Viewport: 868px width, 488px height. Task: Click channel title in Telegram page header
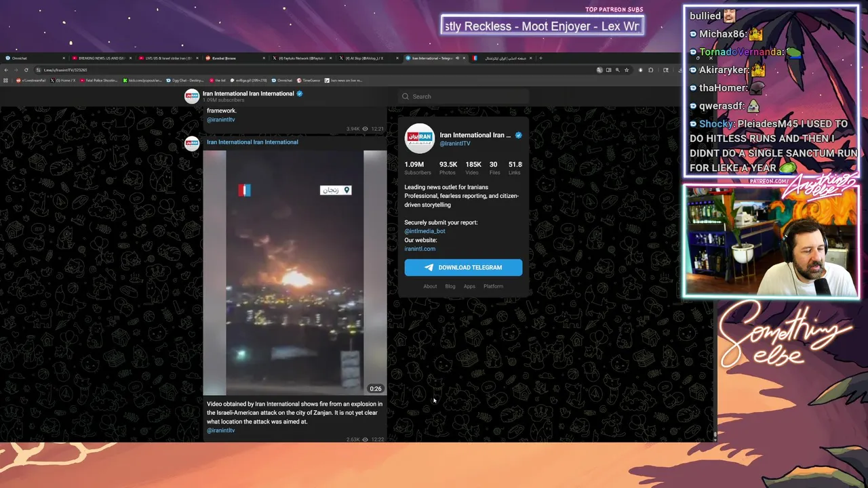pyautogui.click(x=248, y=94)
